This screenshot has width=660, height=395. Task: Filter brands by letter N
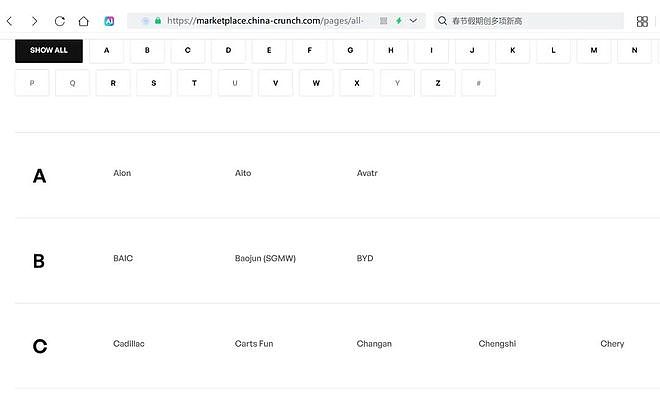tap(634, 51)
